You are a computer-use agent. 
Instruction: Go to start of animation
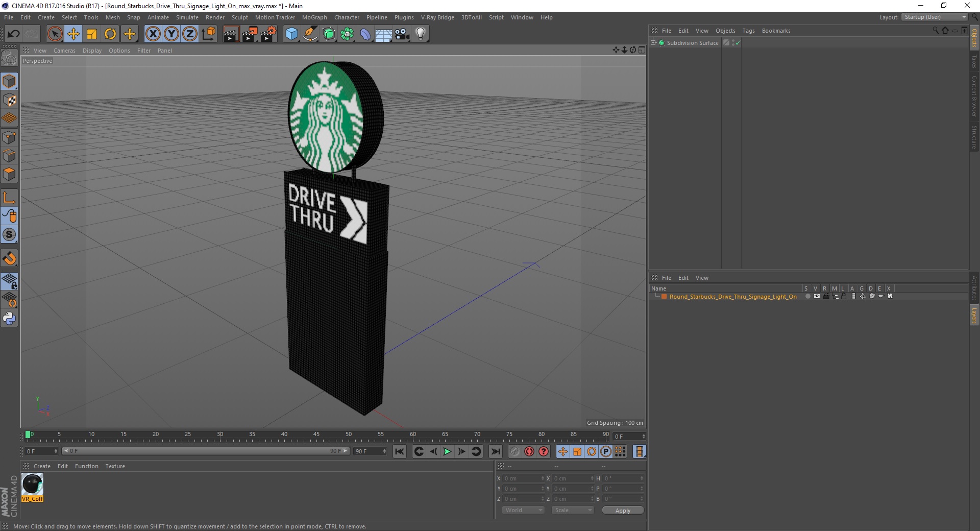coord(400,451)
